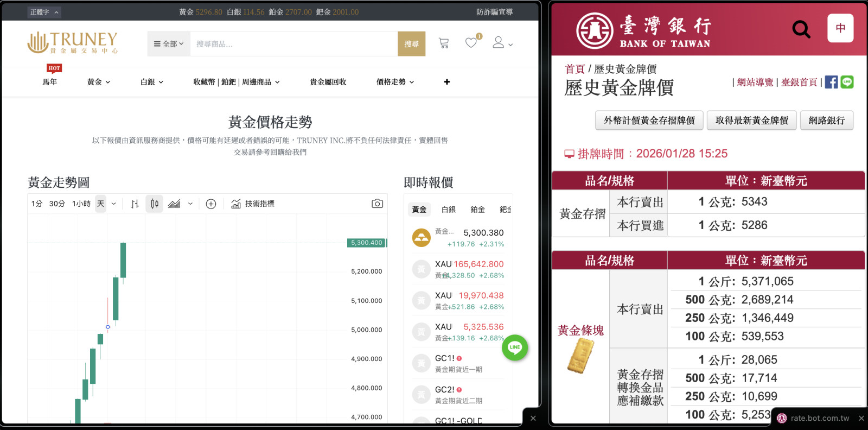Click the 鉑金 2707.00 ticker in top bar
Image resolution: width=868 pixels, height=430 pixels.
(290, 12)
